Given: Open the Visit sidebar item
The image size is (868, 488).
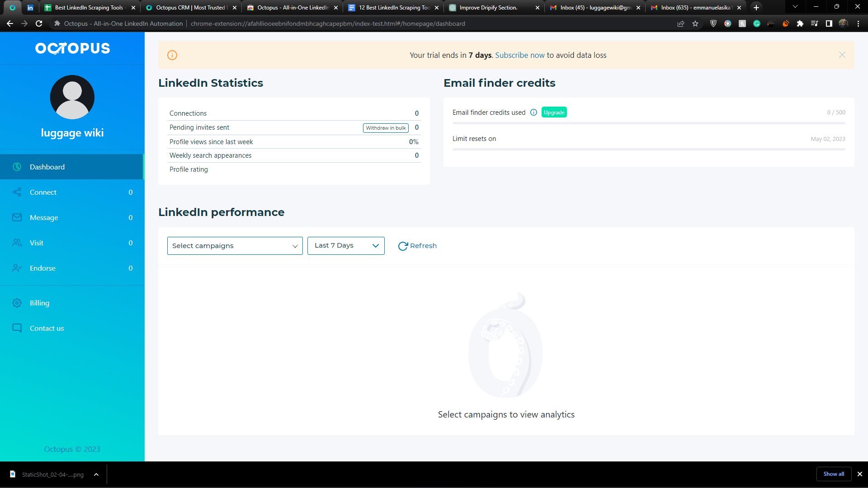Looking at the screenshot, I should pos(72,243).
